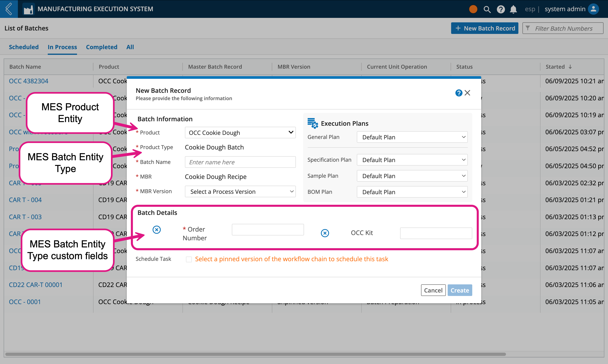Clear the OCC Kit field icon
The height and width of the screenshot is (364, 608).
pyautogui.click(x=325, y=233)
